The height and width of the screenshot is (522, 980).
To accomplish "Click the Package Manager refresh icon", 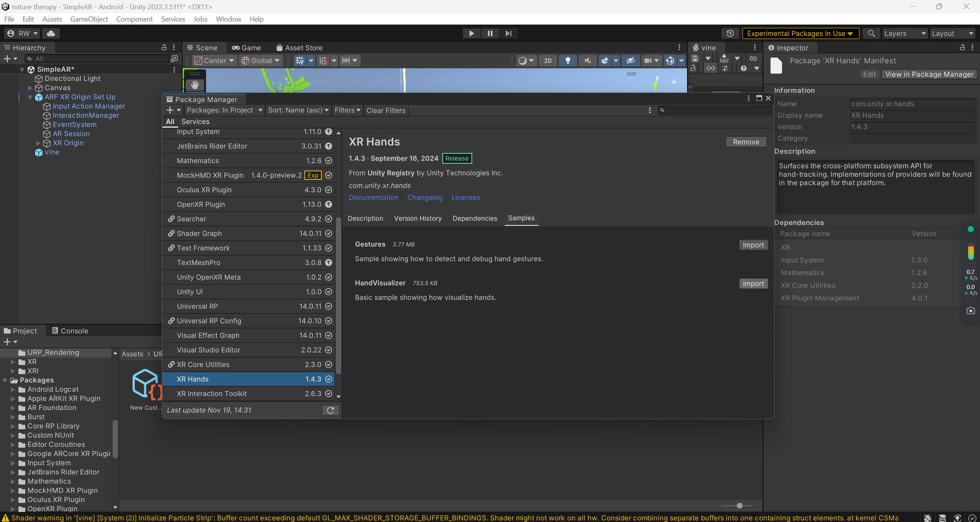I will click(x=330, y=410).
